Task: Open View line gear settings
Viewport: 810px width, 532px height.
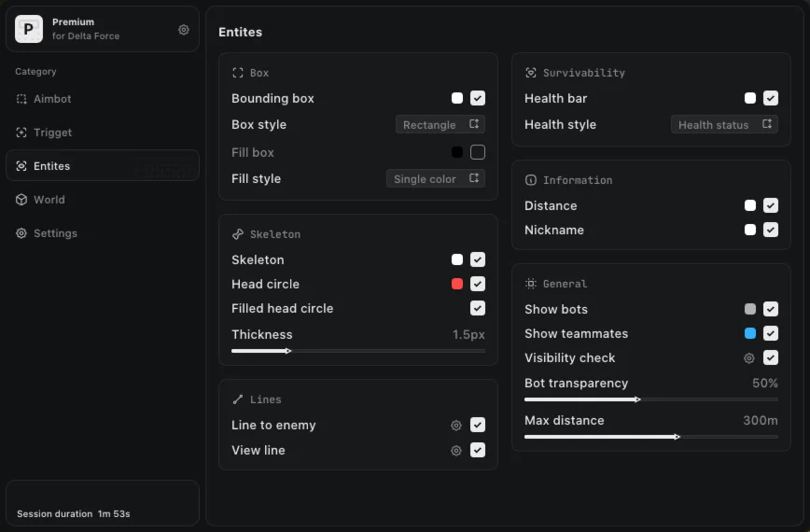Action: coord(456,451)
